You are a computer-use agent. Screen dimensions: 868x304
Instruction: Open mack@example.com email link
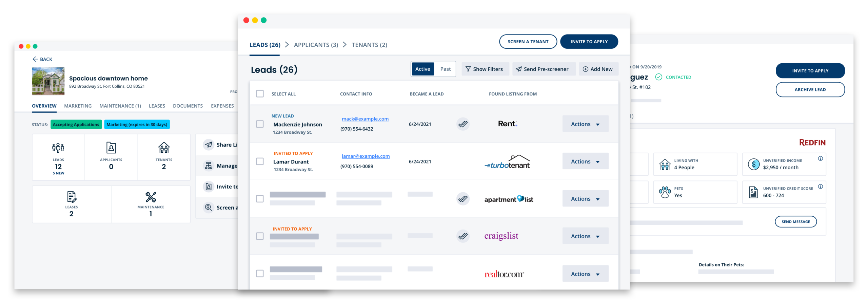tap(365, 119)
